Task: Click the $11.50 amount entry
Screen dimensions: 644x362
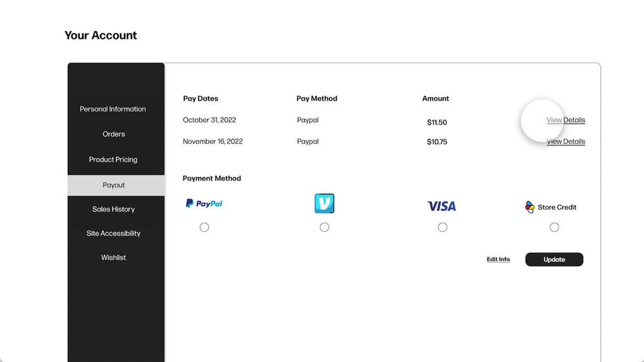Action: click(x=435, y=122)
